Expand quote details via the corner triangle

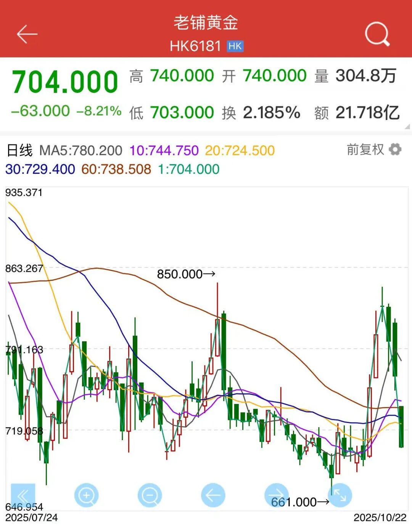pos(407,127)
